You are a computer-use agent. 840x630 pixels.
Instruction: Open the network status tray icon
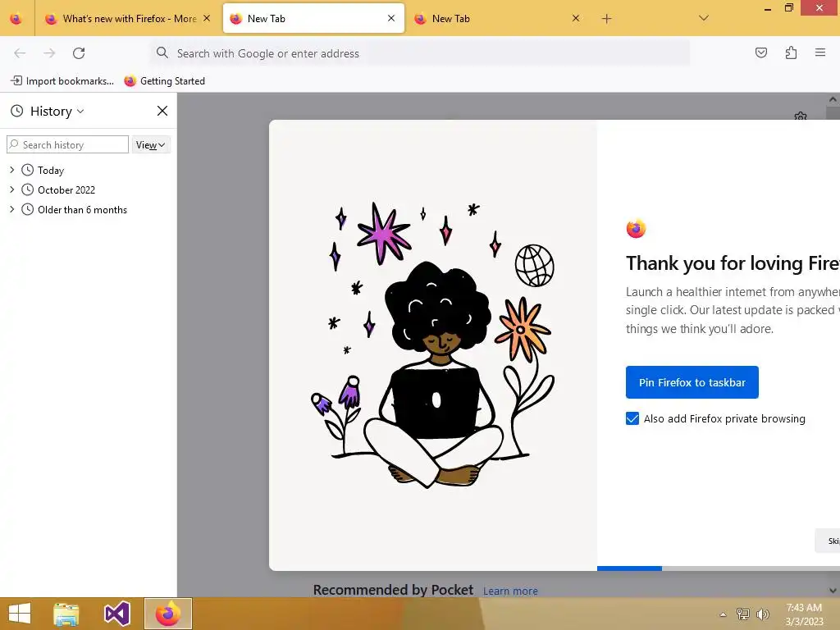743,614
